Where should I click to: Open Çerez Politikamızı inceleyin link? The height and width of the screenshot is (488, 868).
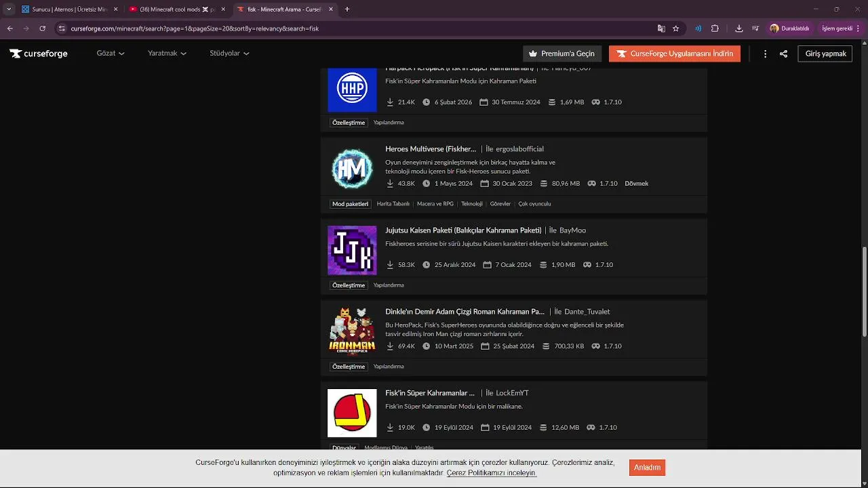492,473
